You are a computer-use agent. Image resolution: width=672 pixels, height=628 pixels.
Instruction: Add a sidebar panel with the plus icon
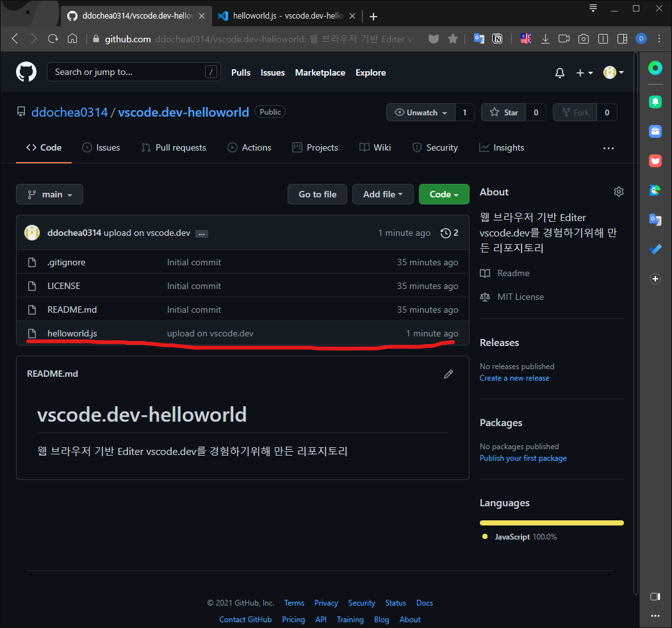tap(655, 279)
